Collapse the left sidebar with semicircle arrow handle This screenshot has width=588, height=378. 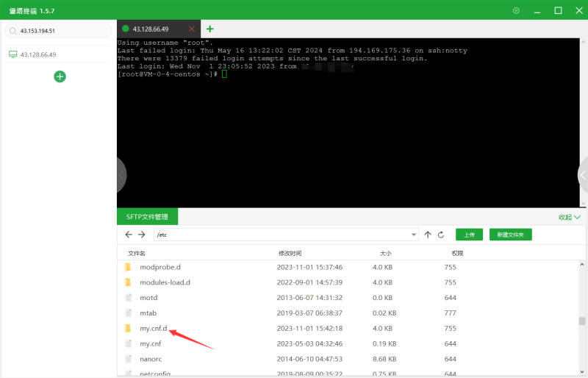[121, 174]
